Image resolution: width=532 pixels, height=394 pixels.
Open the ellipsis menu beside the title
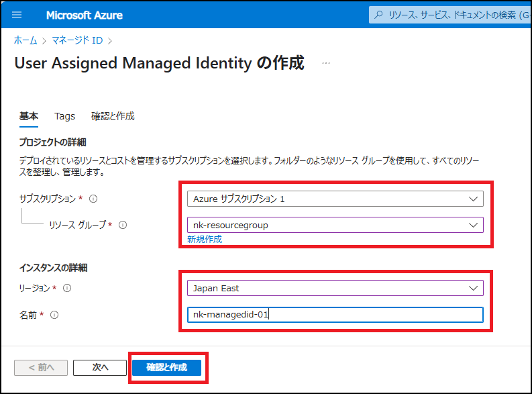[x=326, y=63]
